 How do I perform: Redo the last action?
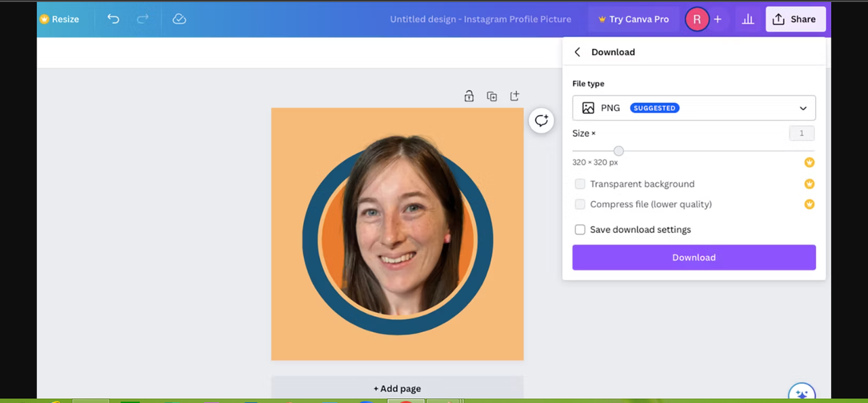142,19
